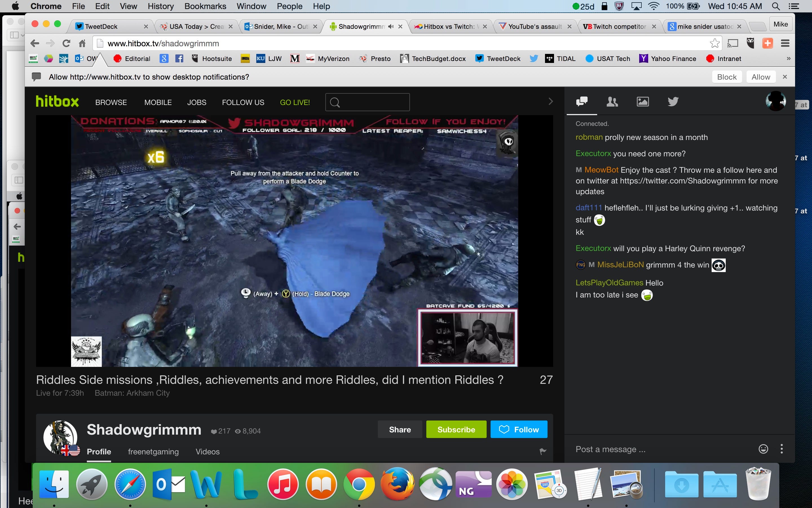Open iTunes from the Dock
812x508 pixels.
tap(283, 484)
